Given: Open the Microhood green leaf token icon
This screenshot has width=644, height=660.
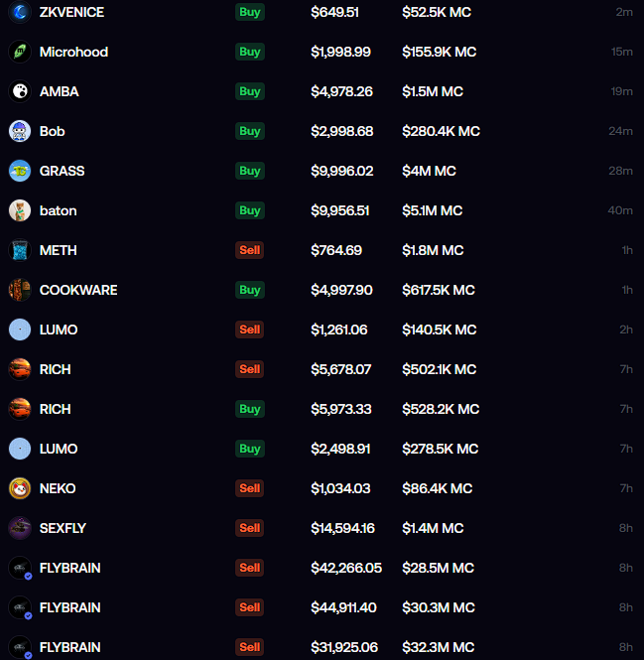Looking at the screenshot, I should 20,52.
